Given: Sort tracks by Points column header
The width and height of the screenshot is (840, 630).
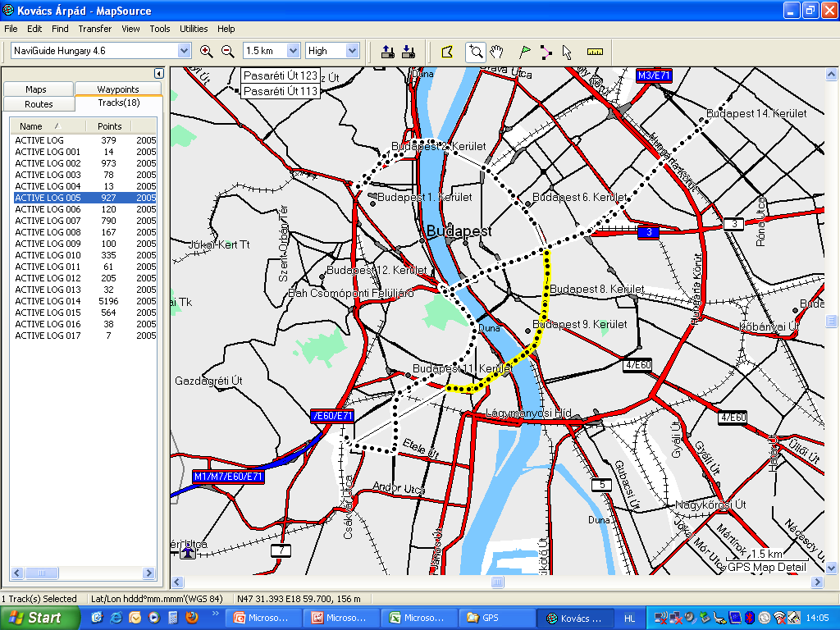Looking at the screenshot, I should coord(109,126).
